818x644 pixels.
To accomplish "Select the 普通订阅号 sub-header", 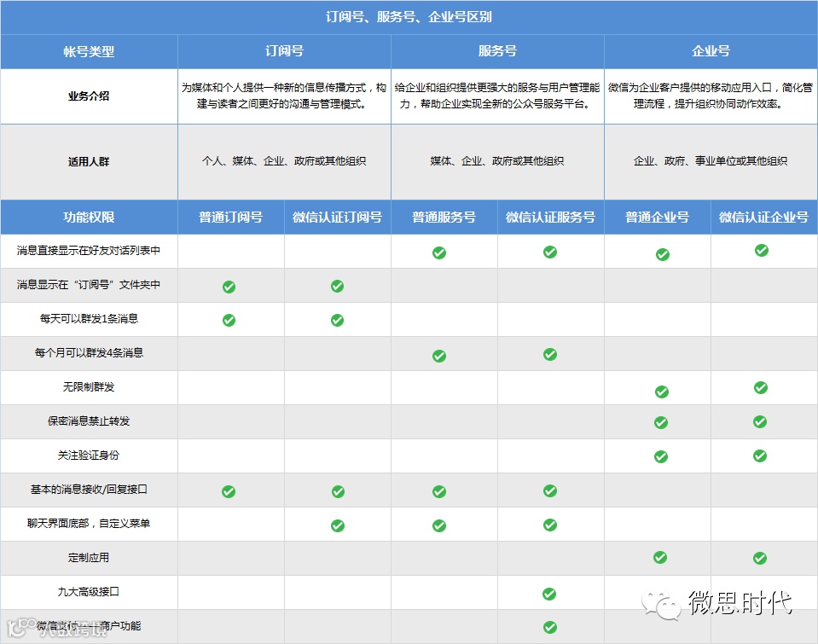I will [230, 218].
